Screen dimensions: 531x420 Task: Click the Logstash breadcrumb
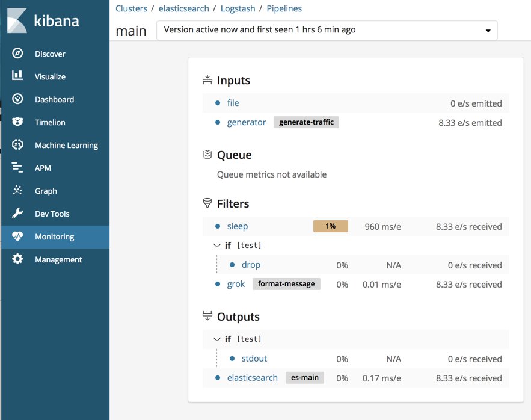(x=237, y=8)
